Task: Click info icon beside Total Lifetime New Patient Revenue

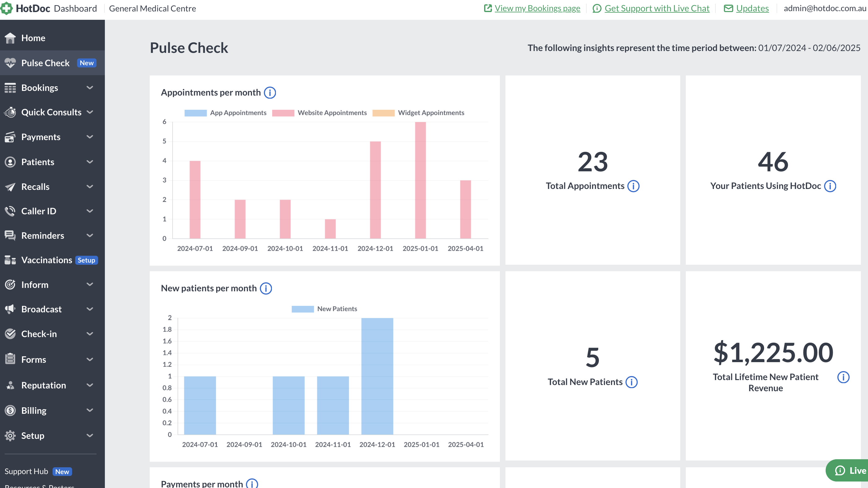Action: (843, 377)
